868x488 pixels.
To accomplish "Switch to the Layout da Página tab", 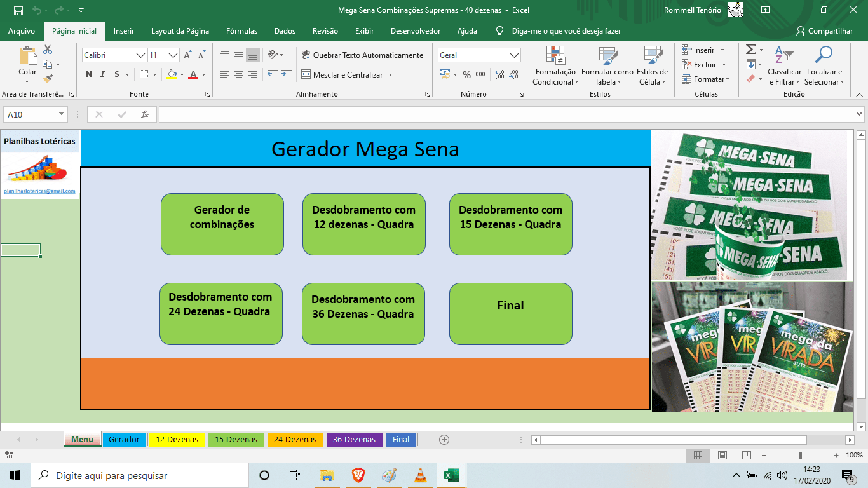I will click(180, 31).
